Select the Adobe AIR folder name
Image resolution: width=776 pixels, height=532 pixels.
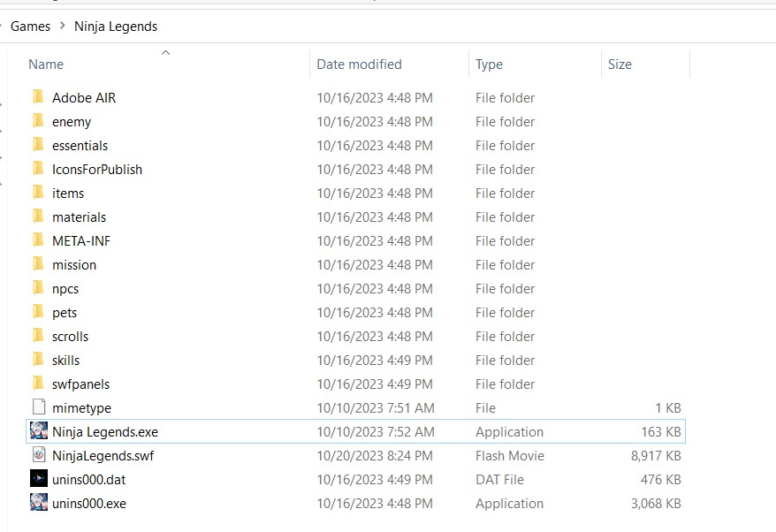click(84, 98)
